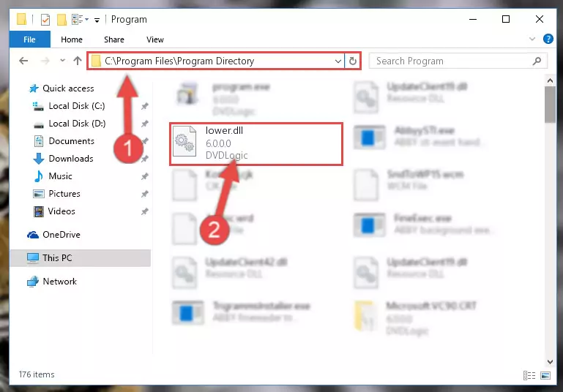The width and height of the screenshot is (563, 392).
Task: Maximize the Program window
Action: click(506, 19)
